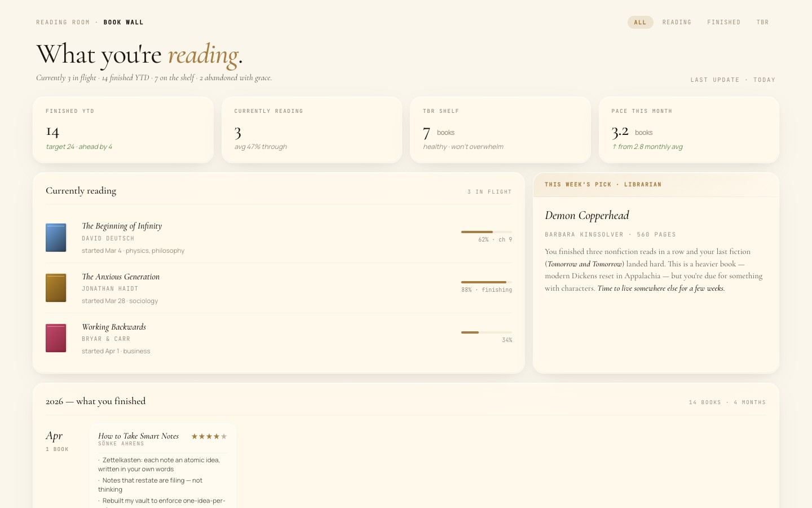Open The Beginning of Infinity title
Image resolution: width=812 pixels, height=508 pixels.
[x=122, y=226]
